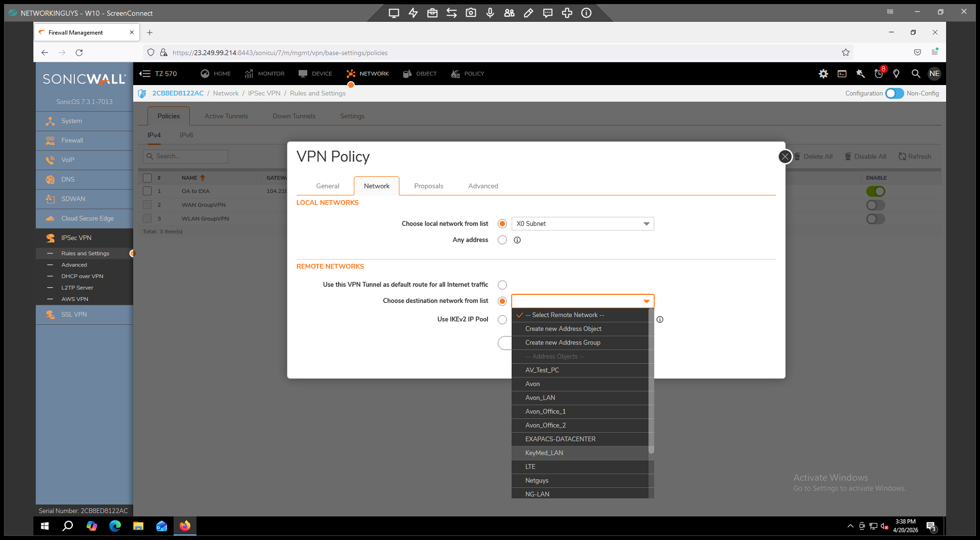Switch to the Proposals tab
Viewport: 980px width, 540px height.
tap(428, 186)
